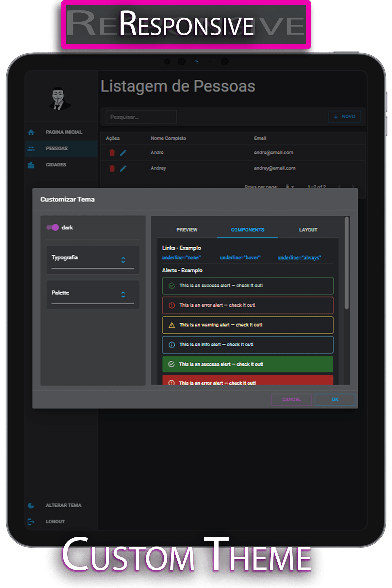This screenshot has height=588, width=392.
Task: Expand the Typografia section
Action: click(x=93, y=260)
